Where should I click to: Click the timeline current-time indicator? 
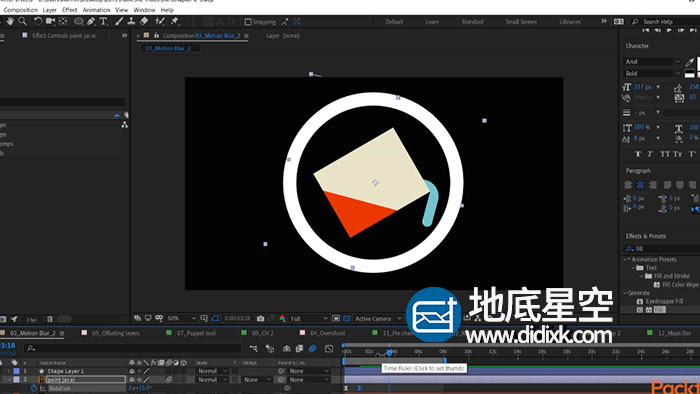[x=389, y=353]
